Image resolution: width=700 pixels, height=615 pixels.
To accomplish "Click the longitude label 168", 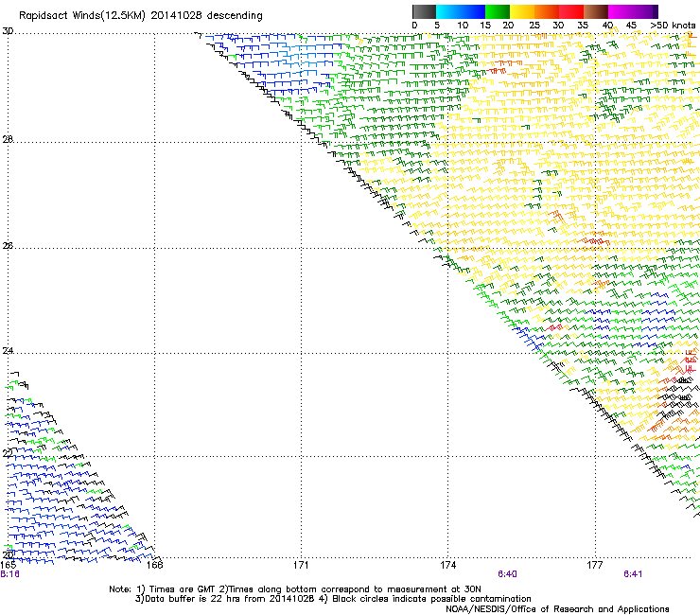I will (155, 565).
